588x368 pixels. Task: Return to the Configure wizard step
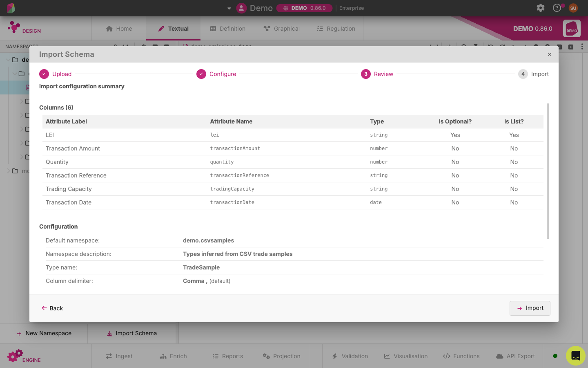pyautogui.click(x=216, y=74)
